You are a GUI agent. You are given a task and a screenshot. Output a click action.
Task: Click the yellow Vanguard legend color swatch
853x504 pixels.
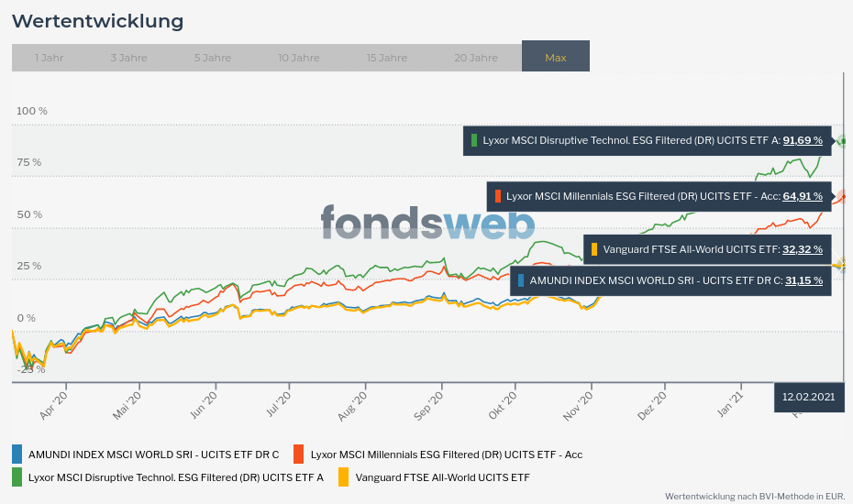pos(344,477)
